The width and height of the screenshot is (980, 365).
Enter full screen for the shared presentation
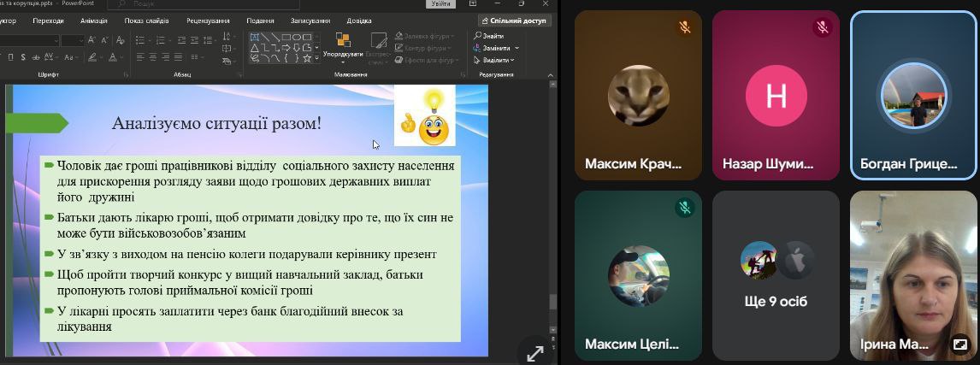[535, 354]
